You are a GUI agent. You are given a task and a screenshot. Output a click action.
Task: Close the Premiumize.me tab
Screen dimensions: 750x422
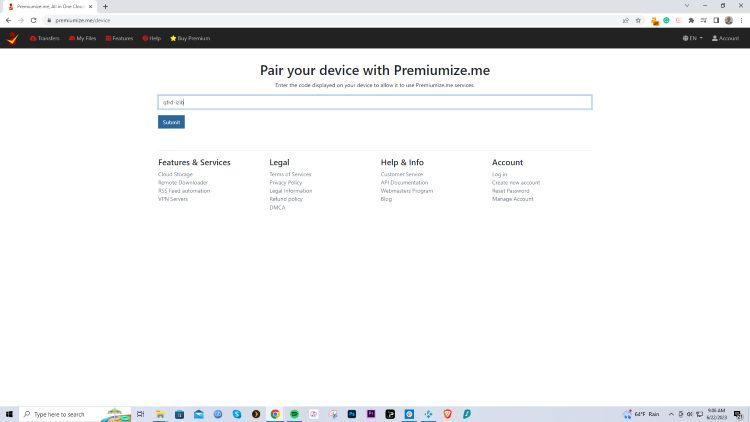90,7
